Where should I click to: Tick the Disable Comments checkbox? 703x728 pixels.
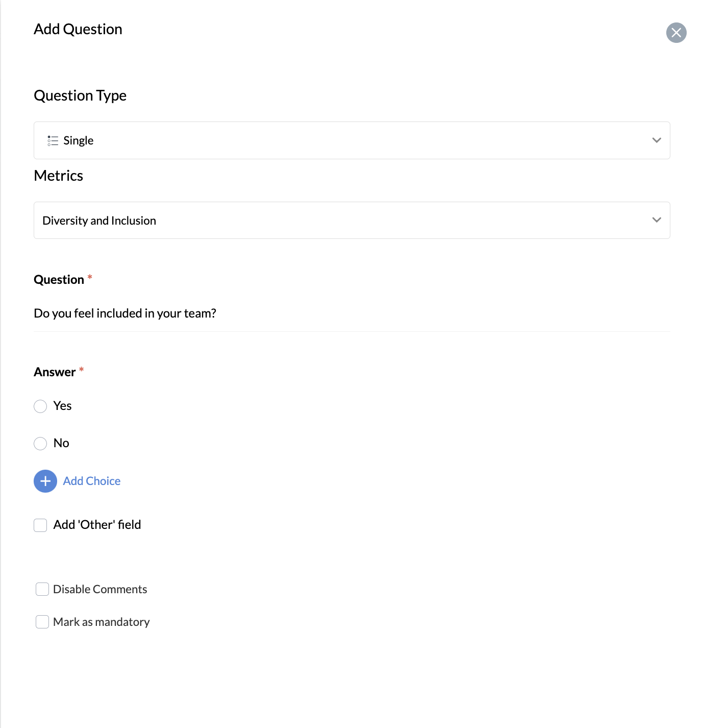[x=42, y=589]
